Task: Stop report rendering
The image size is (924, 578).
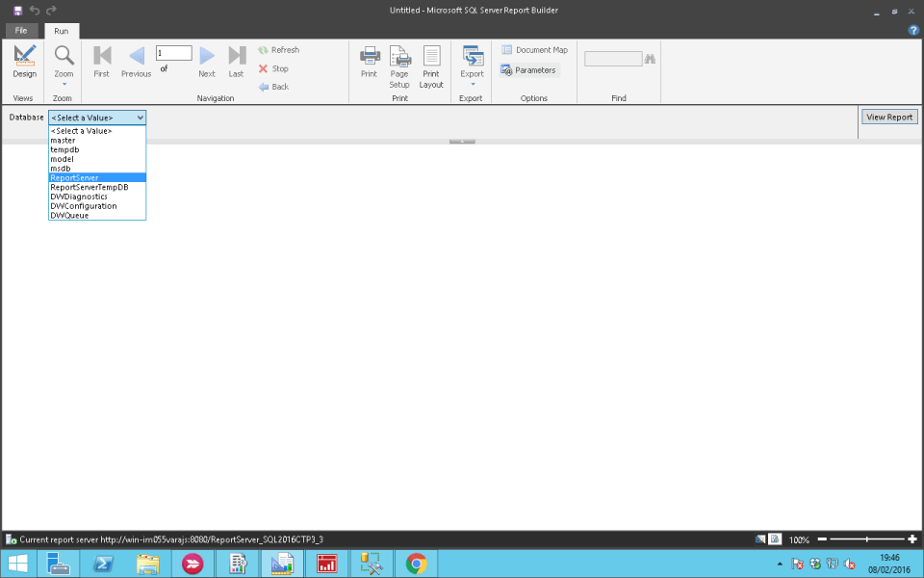Action: 273,68
